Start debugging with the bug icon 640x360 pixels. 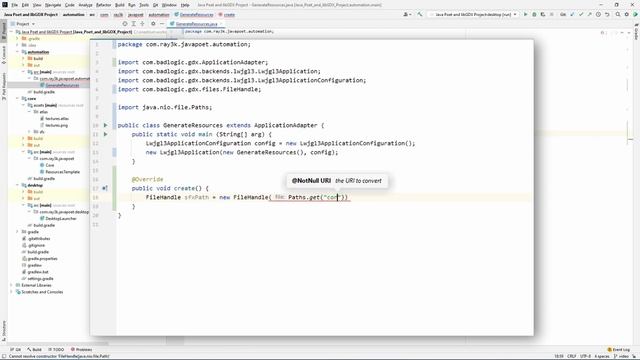pos(534,14)
